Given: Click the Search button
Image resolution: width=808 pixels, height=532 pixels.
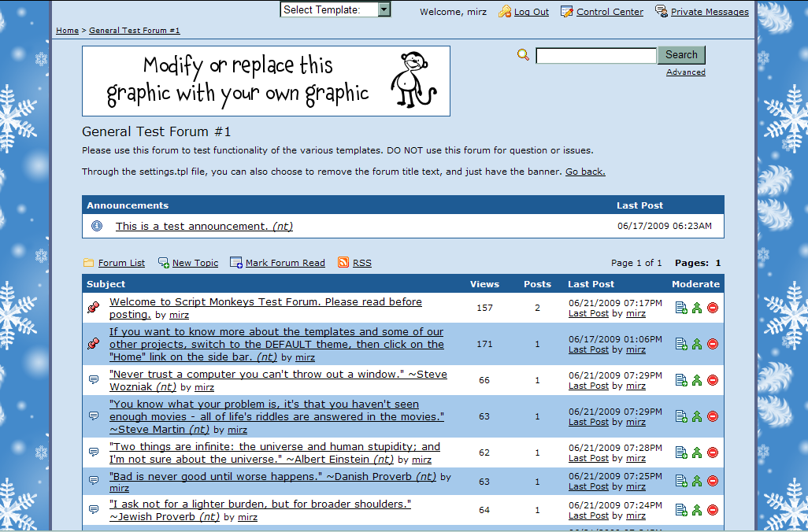Looking at the screenshot, I should [x=681, y=54].
